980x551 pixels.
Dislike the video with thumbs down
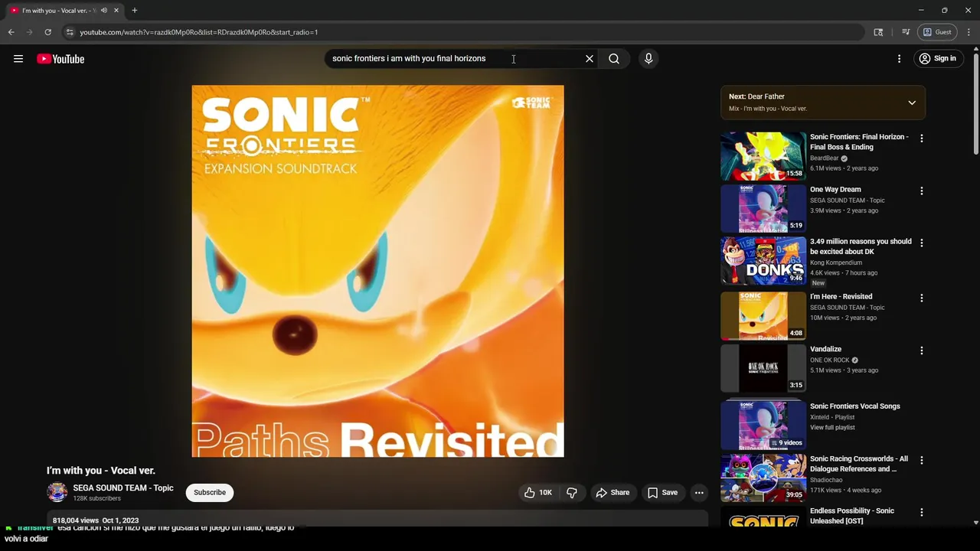pos(572,493)
